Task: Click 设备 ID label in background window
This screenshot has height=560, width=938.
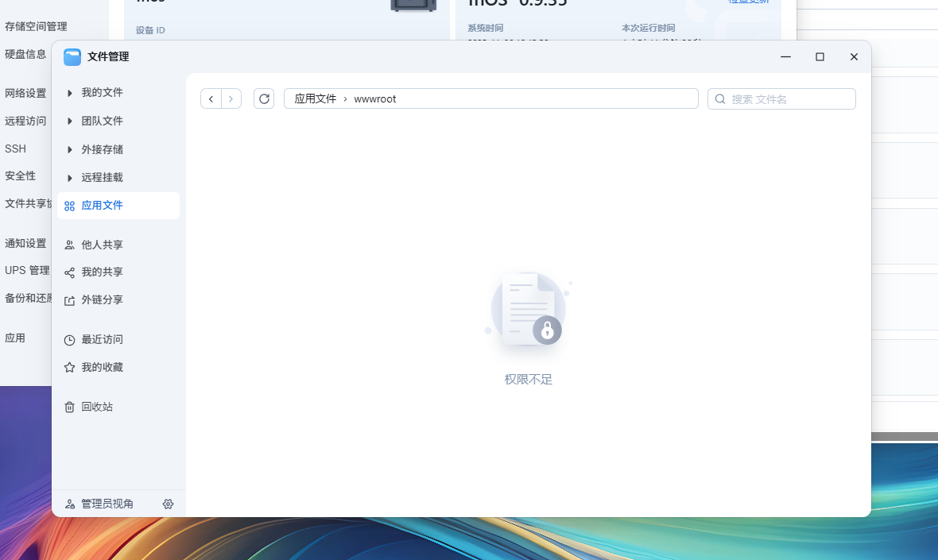Action: click(150, 30)
